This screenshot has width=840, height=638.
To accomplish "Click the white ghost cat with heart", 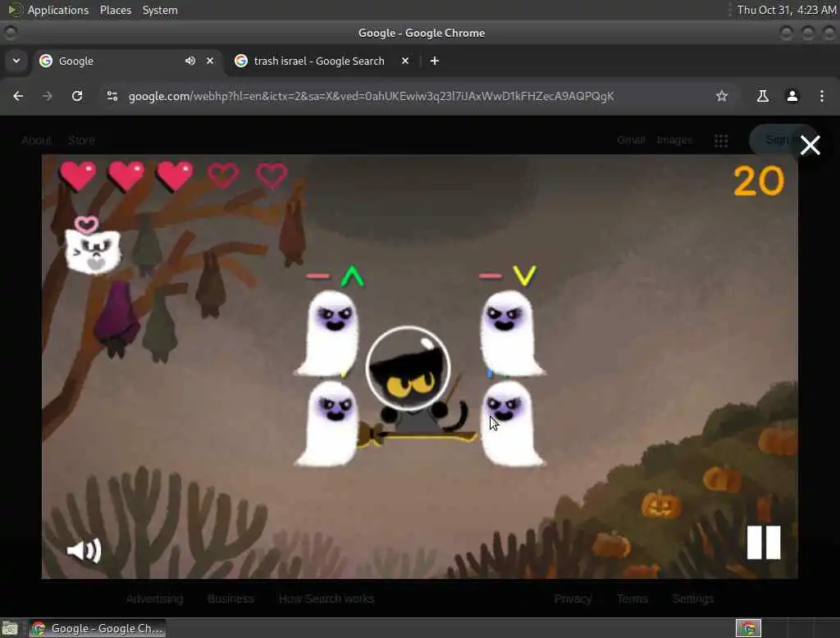I will pyautogui.click(x=92, y=248).
